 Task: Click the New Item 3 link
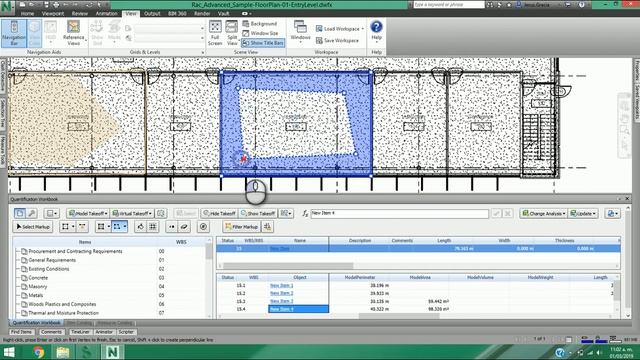[x=281, y=301]
